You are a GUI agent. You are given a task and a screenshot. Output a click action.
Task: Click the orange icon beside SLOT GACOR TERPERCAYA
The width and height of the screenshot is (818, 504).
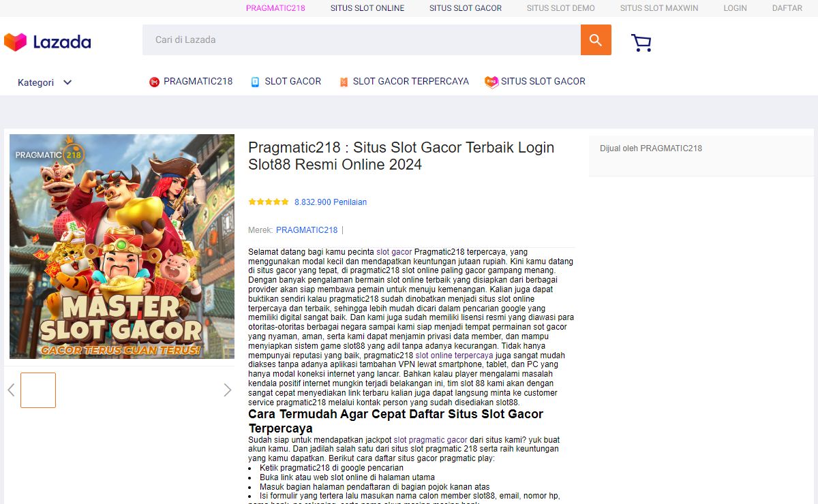tap(344, 82)
